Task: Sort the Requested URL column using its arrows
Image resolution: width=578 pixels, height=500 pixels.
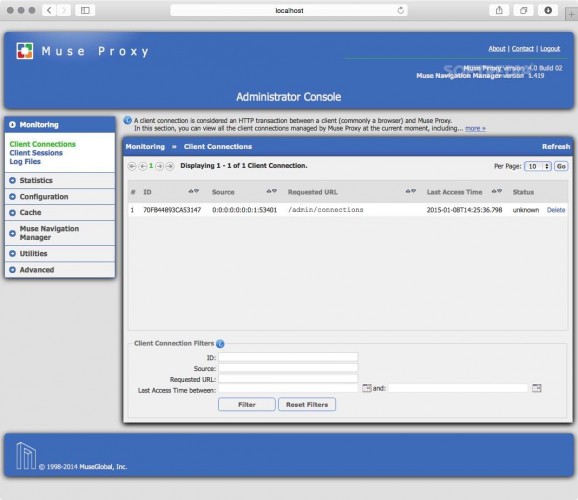Action: click(x=411, y=191)
